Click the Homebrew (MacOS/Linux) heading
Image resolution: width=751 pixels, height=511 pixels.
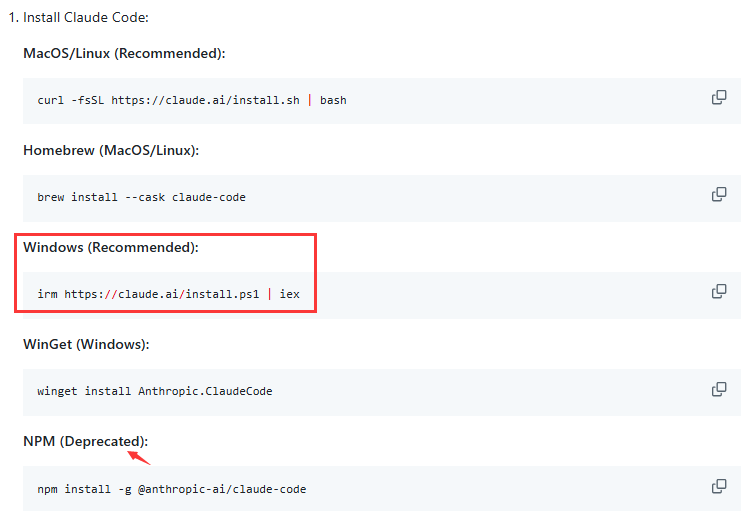point(111,150)
